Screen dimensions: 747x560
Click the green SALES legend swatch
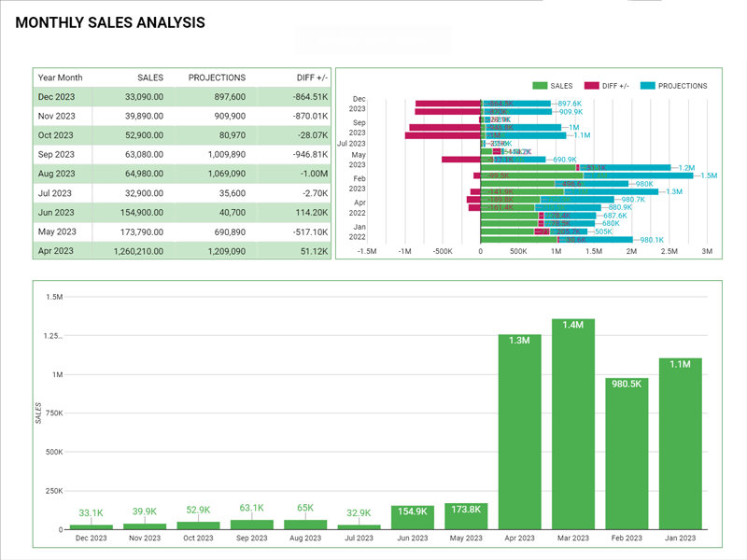pos(540,86)
